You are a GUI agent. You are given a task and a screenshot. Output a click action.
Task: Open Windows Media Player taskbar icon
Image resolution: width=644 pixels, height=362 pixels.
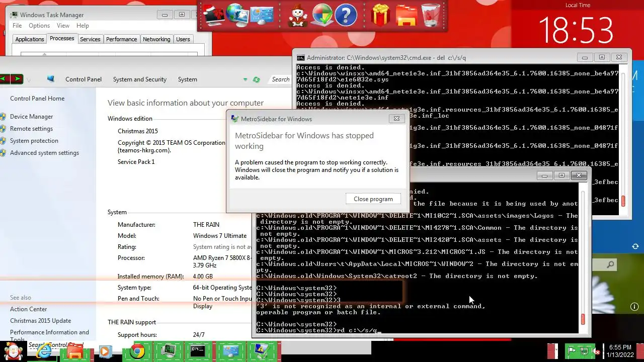click(x=105, y=351)
